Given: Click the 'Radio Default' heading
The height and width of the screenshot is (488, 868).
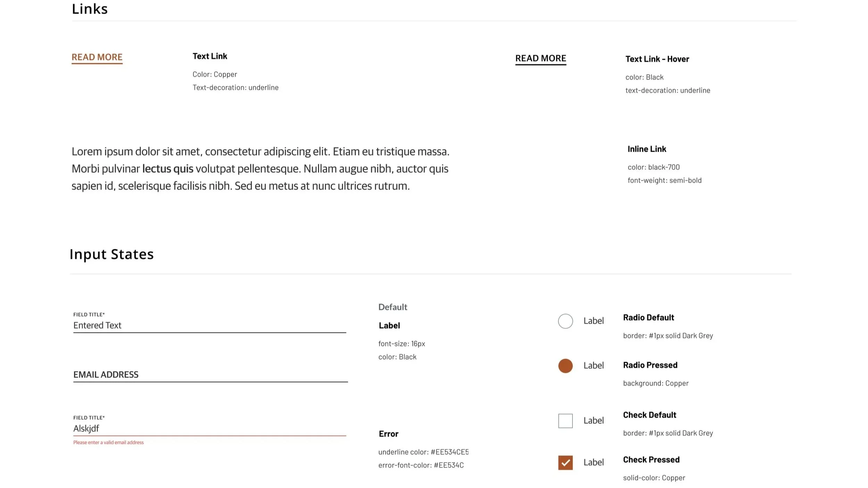Looking at the screenshot, I should point(648,317).
